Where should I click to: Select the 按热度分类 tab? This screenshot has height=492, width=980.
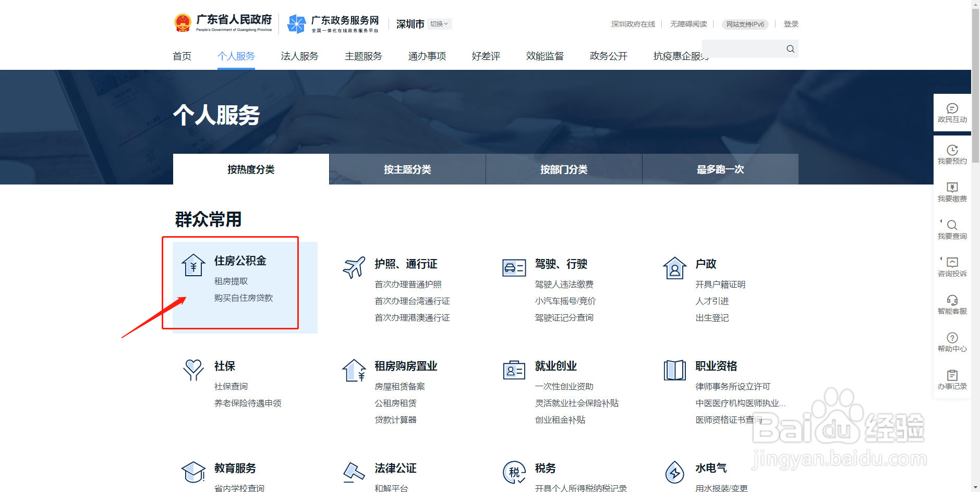tap(251, 169)
